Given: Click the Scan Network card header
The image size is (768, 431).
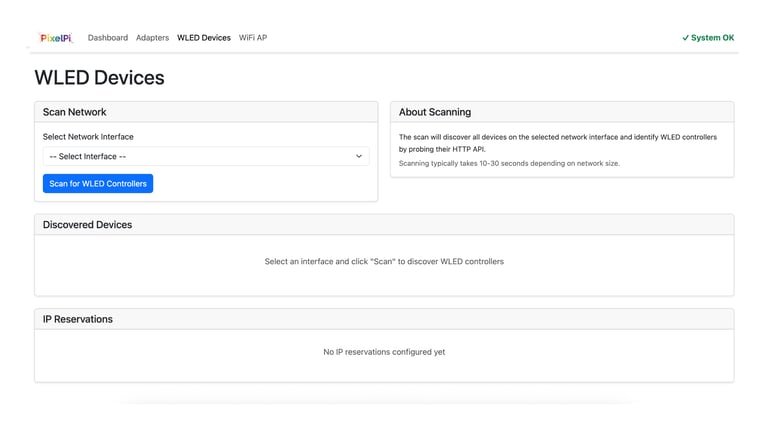Looking at the screenshot, I should tap(206, 112).
